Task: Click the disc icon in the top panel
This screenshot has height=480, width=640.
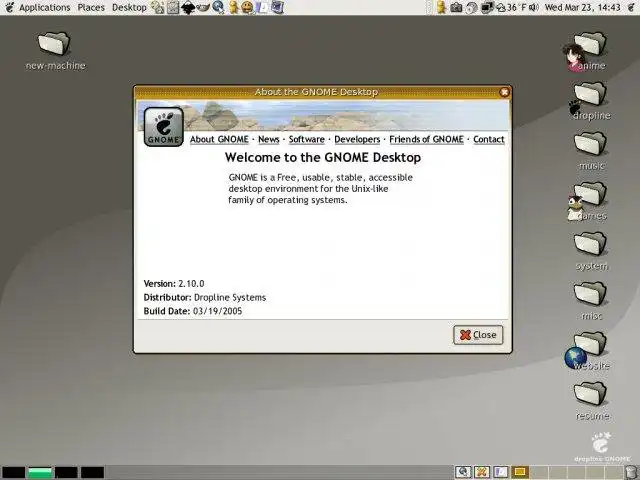Action: [471, 7]
